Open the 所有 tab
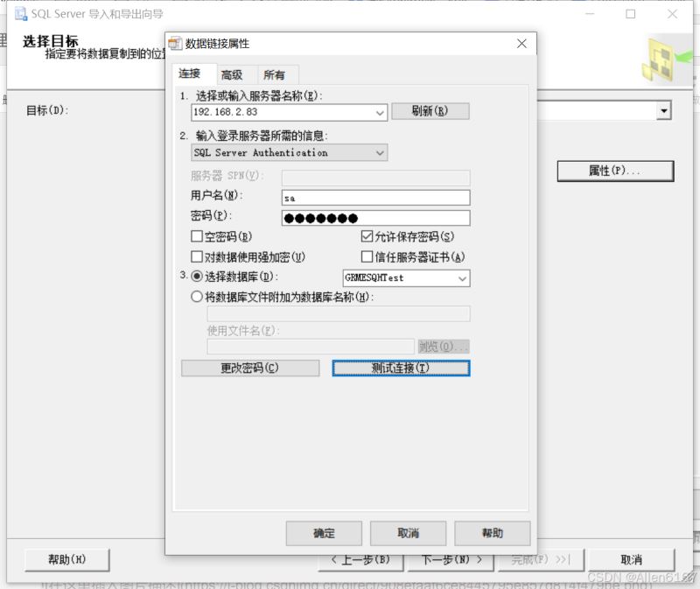Image resolution: width=700 pixels, height=589 pixels. (274, 75)
